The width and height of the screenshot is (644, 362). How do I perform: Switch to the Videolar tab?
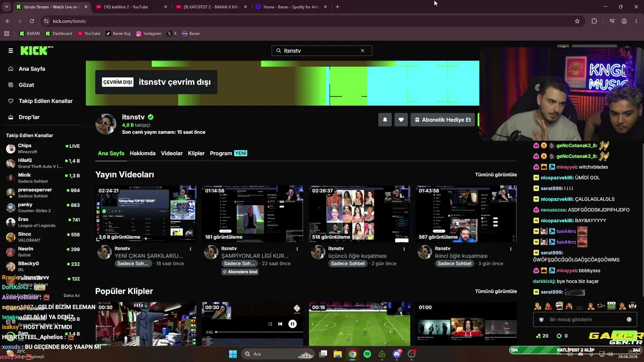[172, 153]
